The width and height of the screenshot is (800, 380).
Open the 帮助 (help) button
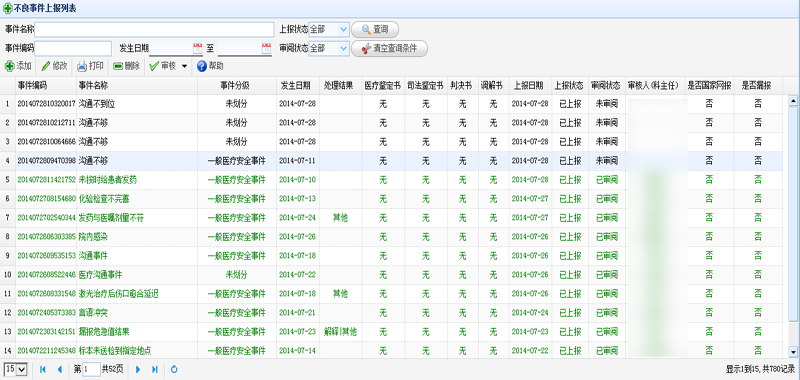(x=210, y=66)
